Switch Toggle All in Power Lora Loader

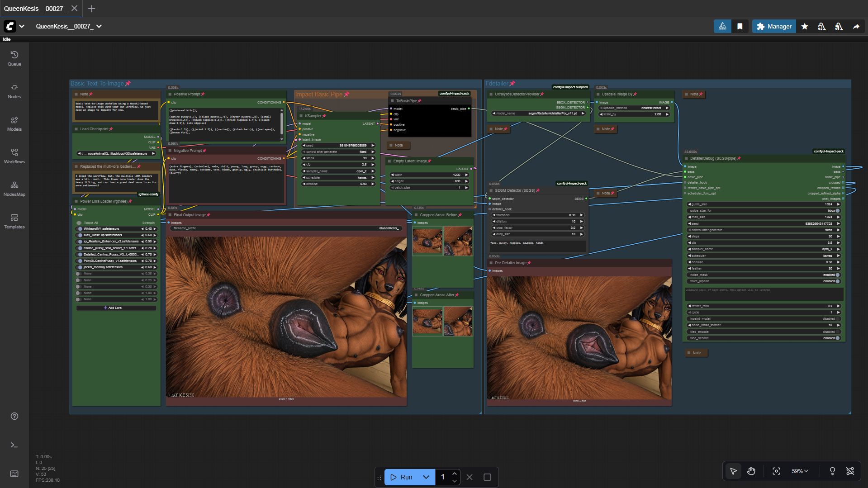[79, 223]
